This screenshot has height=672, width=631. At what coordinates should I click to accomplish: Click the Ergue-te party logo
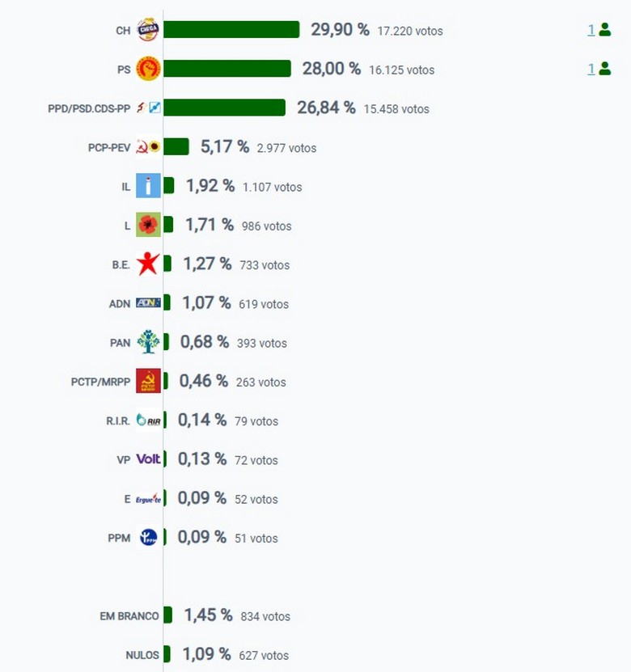(x=148, y=499)
